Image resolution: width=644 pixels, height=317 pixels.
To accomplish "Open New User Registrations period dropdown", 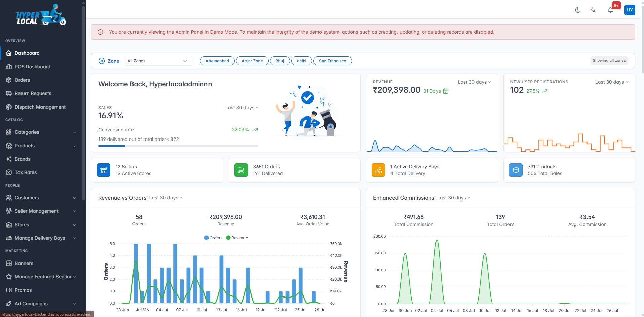I will coord(612,82).
